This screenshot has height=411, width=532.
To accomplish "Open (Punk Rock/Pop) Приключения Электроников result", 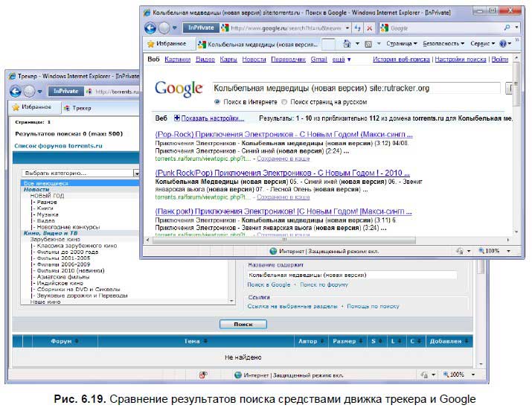I will pyautogui.click(x=282, y=173).
